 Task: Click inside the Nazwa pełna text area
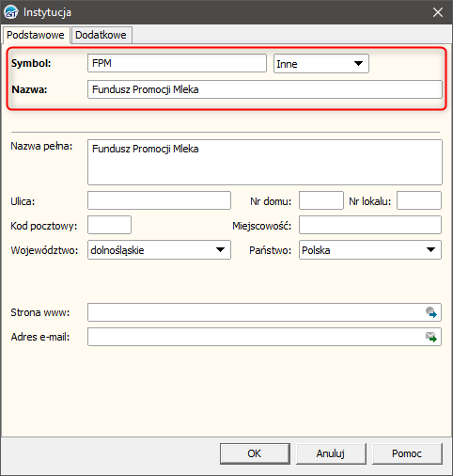coord(265,163)
